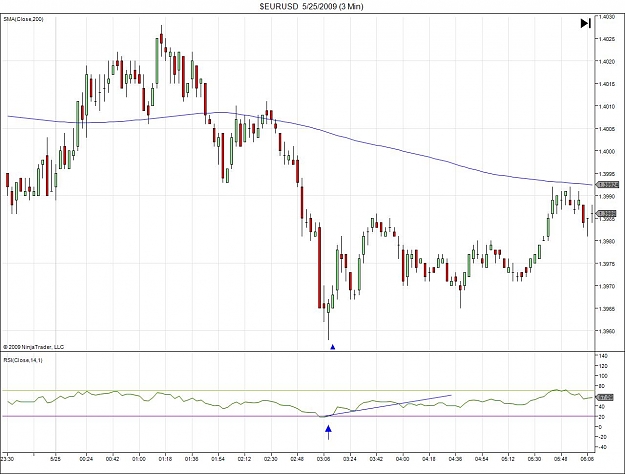Click the 1.4000 price axis label
Viewport: 625px width, 474px height.
(x=608, y=151)
